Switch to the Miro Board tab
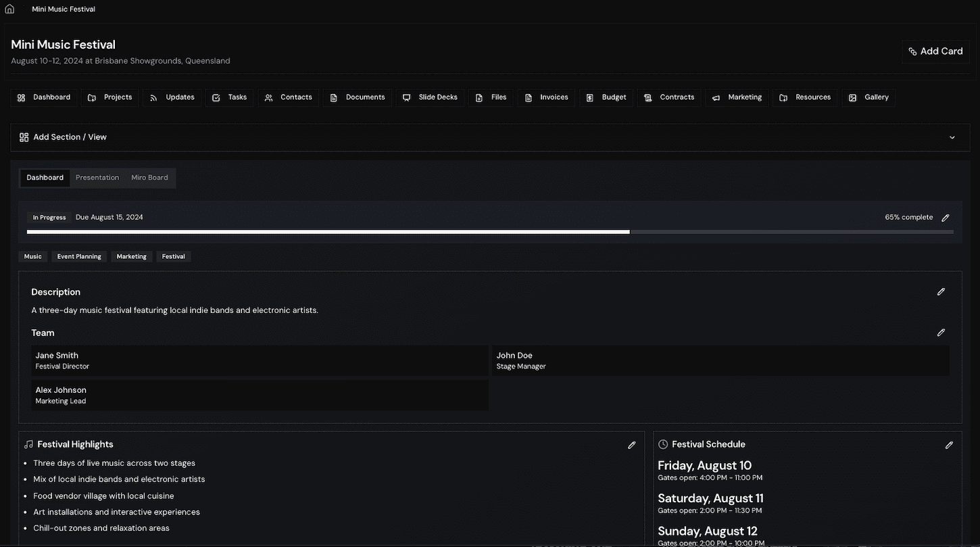This screenshot has width=980, height=547. pyautogui.click(x=149, y=178)
